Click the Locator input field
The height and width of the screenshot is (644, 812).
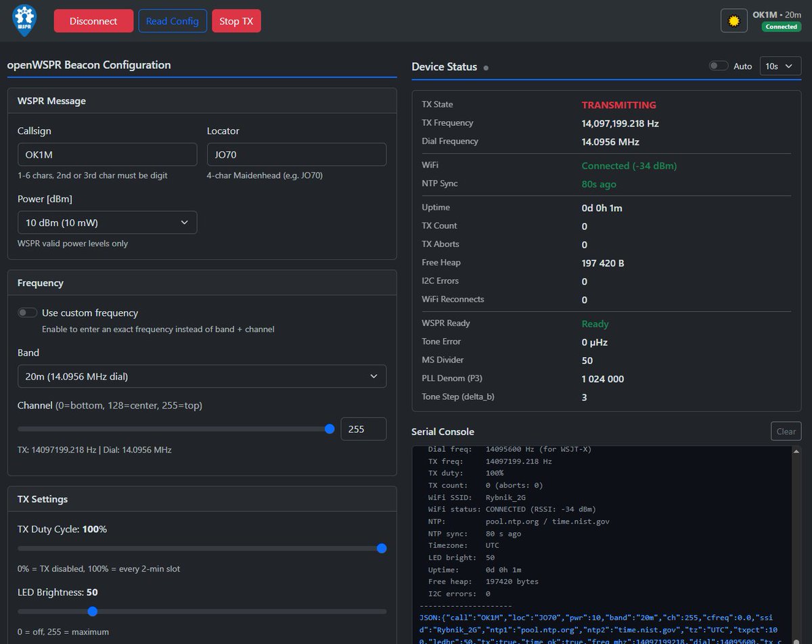pyautogui.click(x=296, y=154)
